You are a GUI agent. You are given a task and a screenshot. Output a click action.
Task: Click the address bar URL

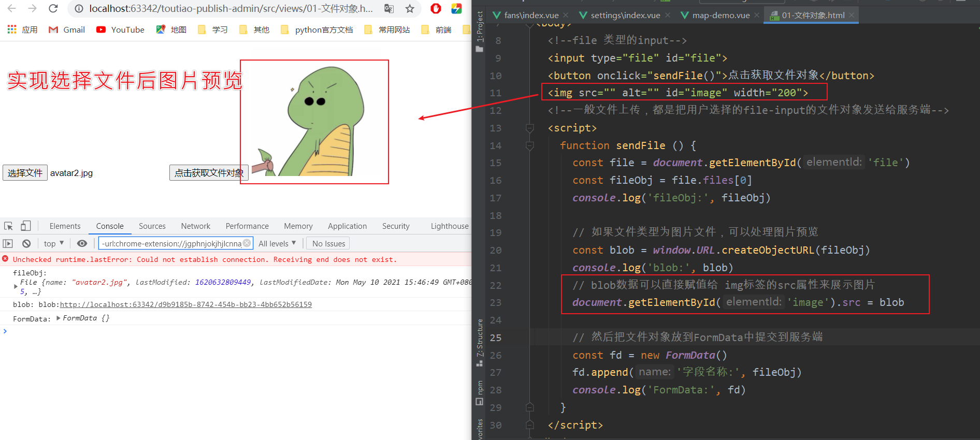coord(230,8)
